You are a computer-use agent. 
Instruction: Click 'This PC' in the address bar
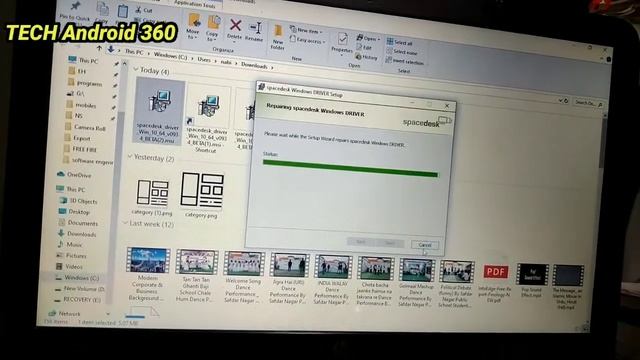point(134,52)
